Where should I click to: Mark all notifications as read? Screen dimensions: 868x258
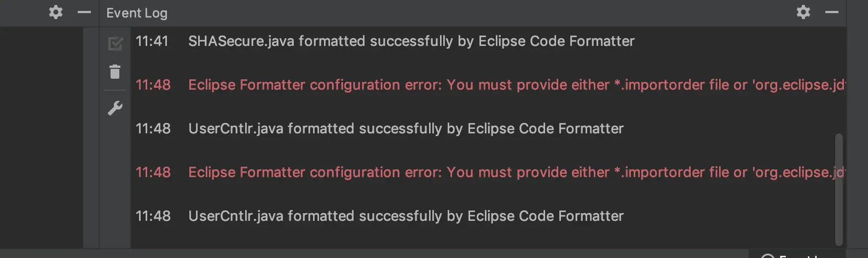(115, 43)
